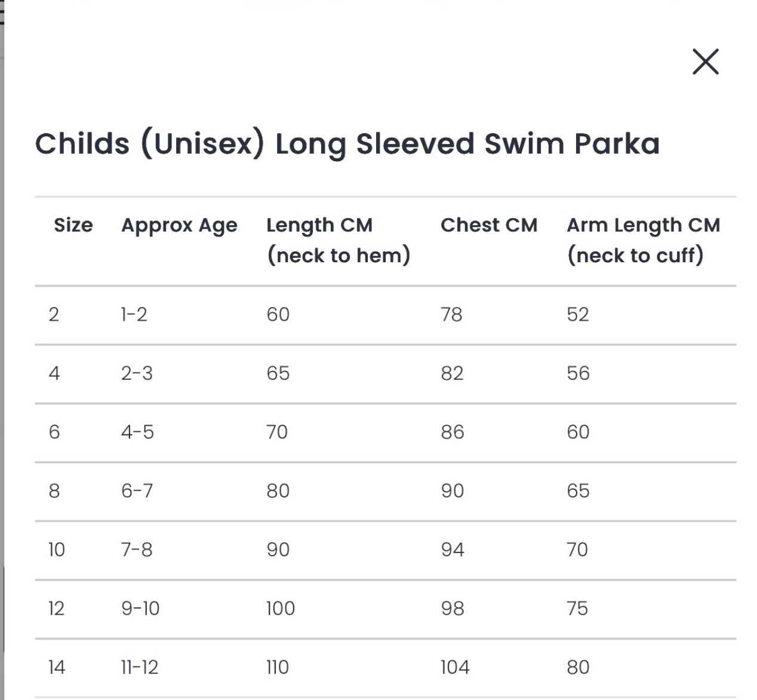Click arm length value 52 cell
The width and height of the screenshot is (757, 700).
click(577, 314)
